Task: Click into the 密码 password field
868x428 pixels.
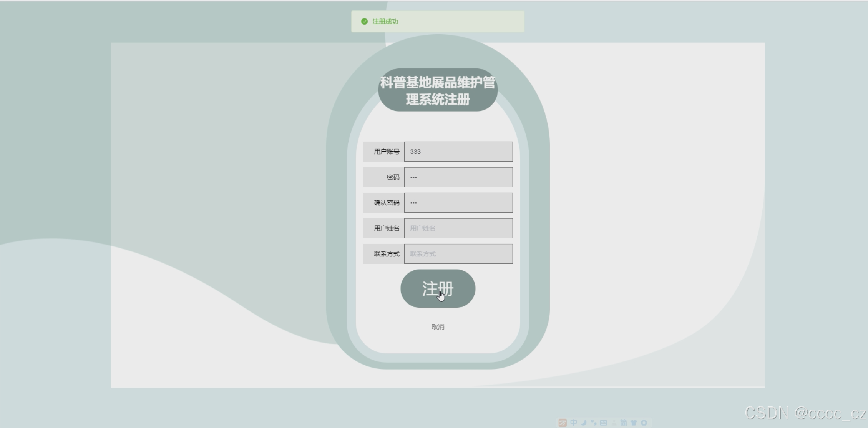Action: pos(458,177)
